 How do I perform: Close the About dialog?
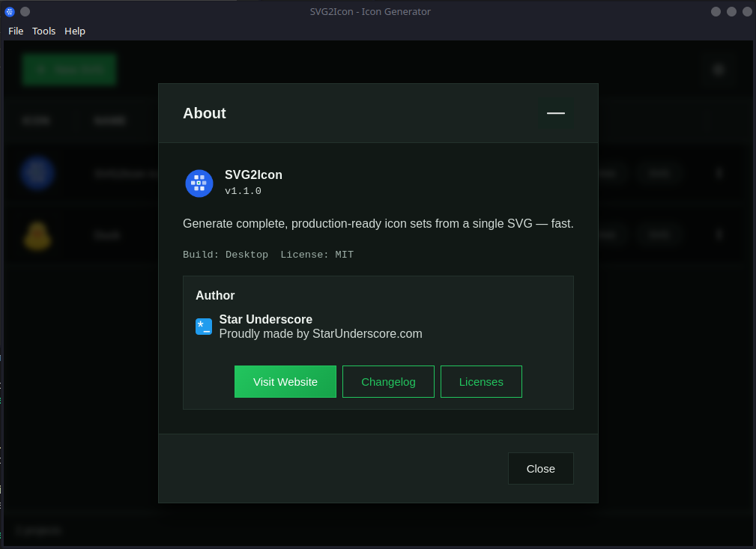pos(540,468)
